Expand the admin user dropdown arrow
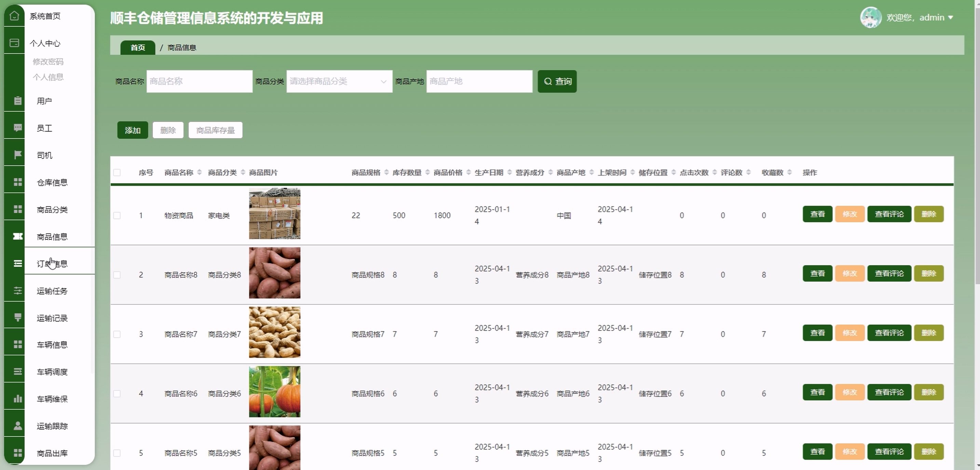Screen dimensions: 980x470 click(951, 17)
